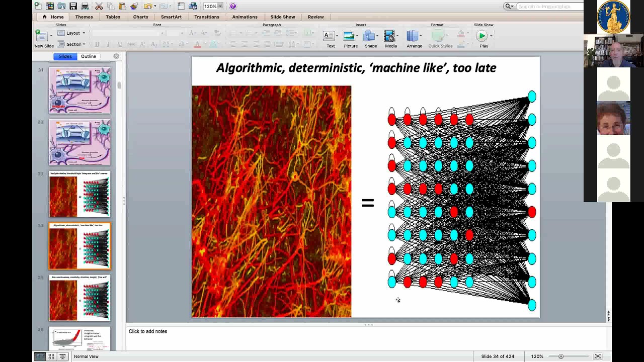Start slide show from status bar icon
This screenshot has height=362, width=644.
point(62,356)
